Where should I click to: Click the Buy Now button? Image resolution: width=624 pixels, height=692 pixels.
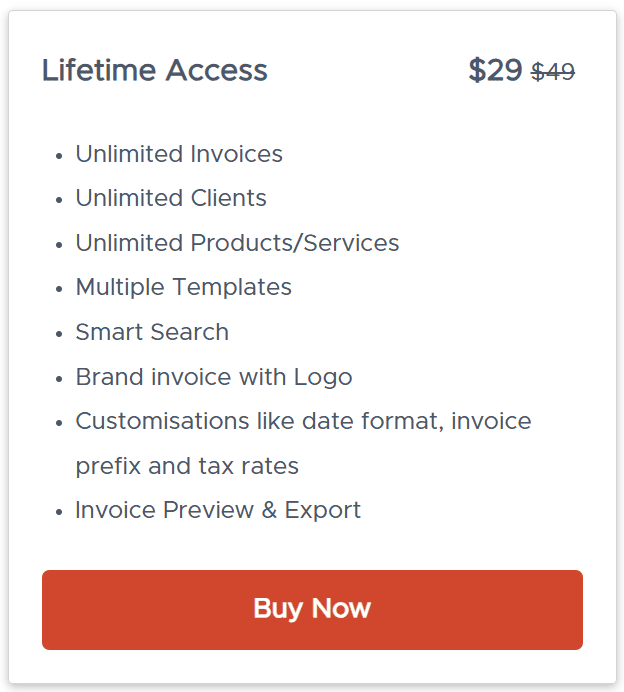pos(312,609)
